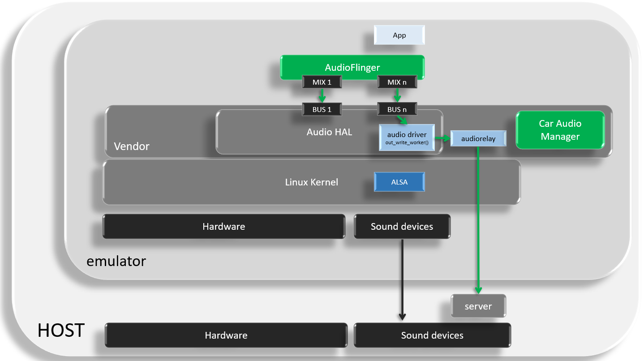The width and height of the screenshot is (644, 361).
Task: Select the BUS n block
Action: coord(397,109)
